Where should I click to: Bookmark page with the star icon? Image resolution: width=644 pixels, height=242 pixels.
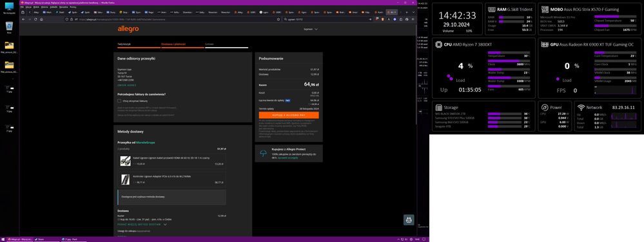278,19
